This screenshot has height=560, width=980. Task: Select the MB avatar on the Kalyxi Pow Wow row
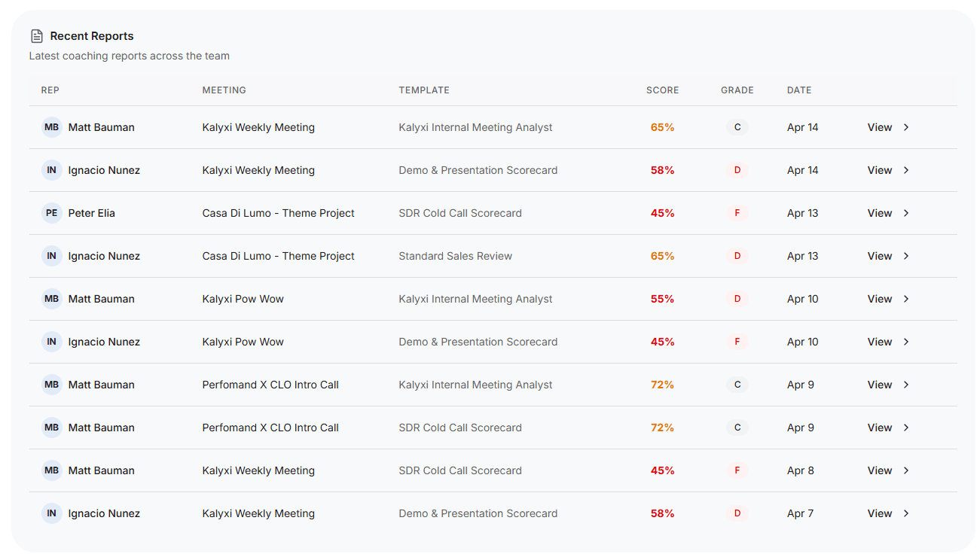pos(51,299)
